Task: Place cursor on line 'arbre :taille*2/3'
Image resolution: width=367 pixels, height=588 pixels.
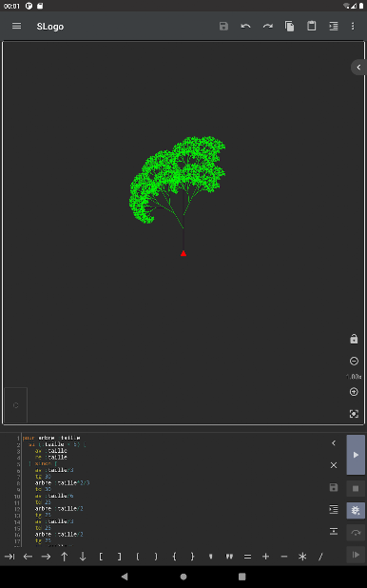Action: [x=62, y=483]
